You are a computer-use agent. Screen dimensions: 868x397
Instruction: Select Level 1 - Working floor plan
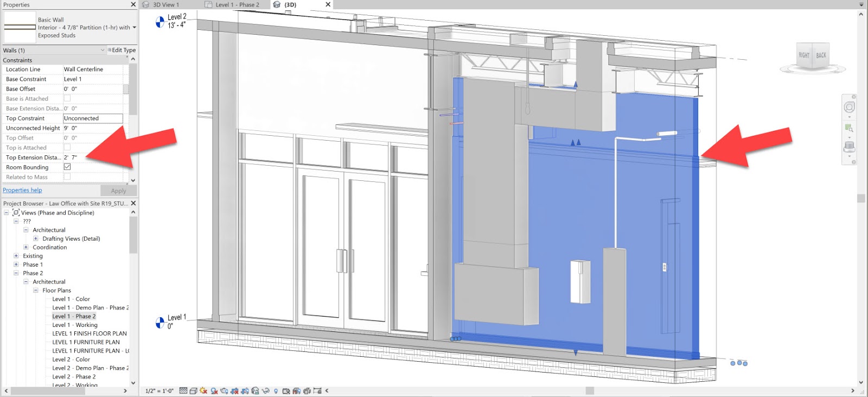pyautogui.click(x=75, y=325)
